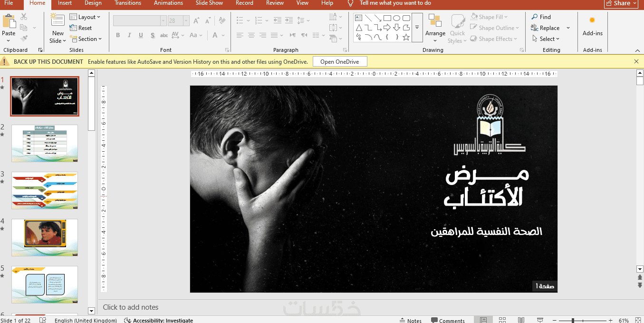Click the Normal view status bar icon

coord(483,321)
